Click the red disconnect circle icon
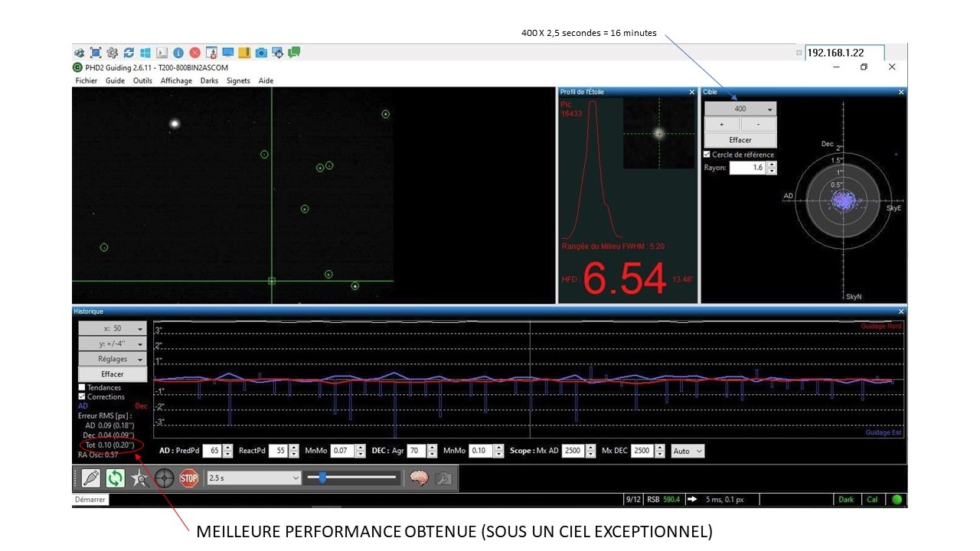Screen dimensions: 980x551 pyautogui.click(x=195, y=53)
